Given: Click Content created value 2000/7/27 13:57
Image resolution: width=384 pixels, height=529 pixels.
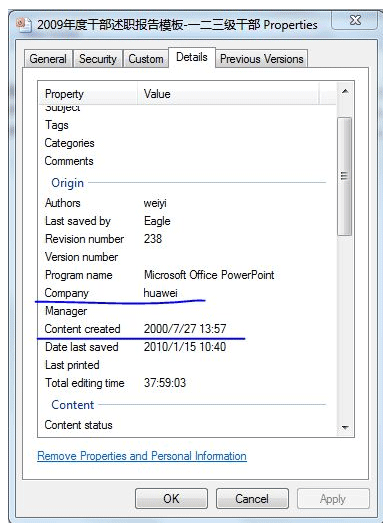Looking at the screenshot, I should click(x=185, y=329).
